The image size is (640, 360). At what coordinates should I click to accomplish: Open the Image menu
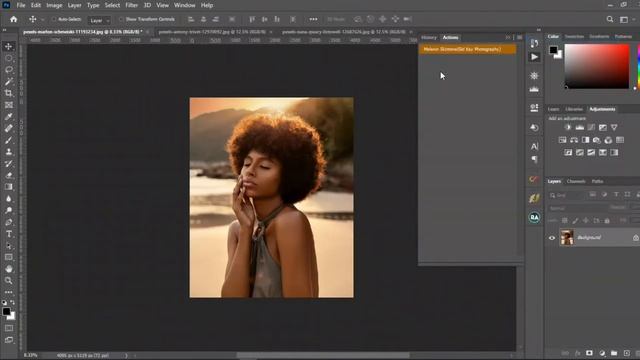tap(54, 5)
